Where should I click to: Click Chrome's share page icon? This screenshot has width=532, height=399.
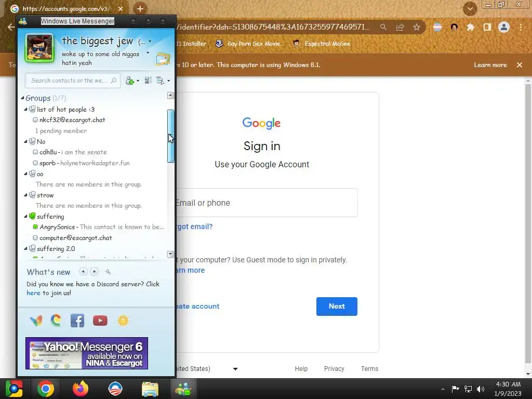(x=400, y=27)
